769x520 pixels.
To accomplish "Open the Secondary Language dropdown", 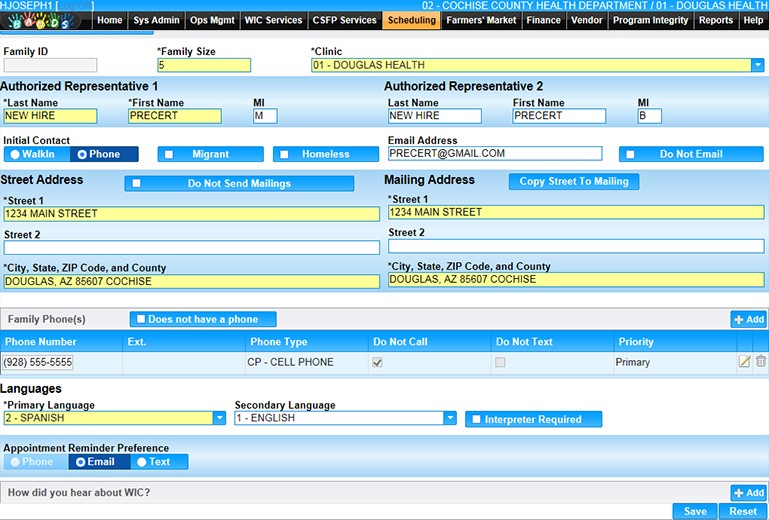I will (450, 418).
